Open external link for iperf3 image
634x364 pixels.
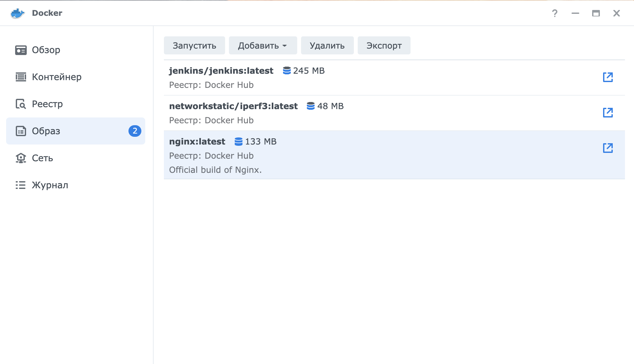click(608, 113)
